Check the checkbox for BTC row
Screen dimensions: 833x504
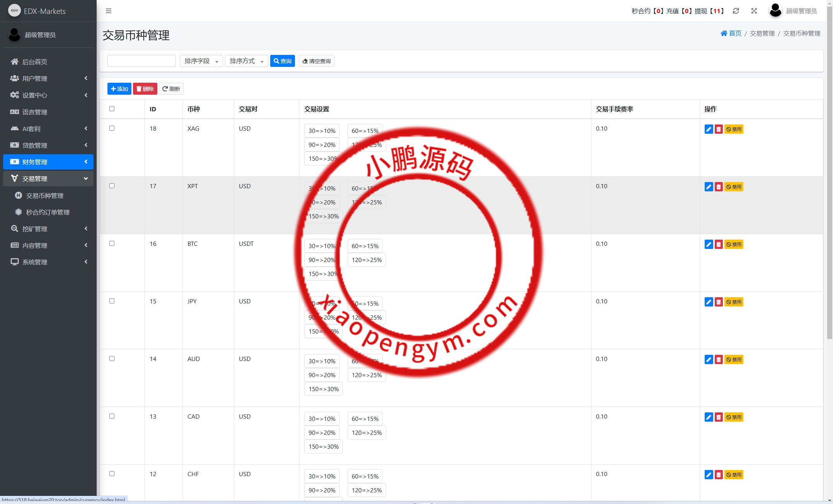coord(112,243)
